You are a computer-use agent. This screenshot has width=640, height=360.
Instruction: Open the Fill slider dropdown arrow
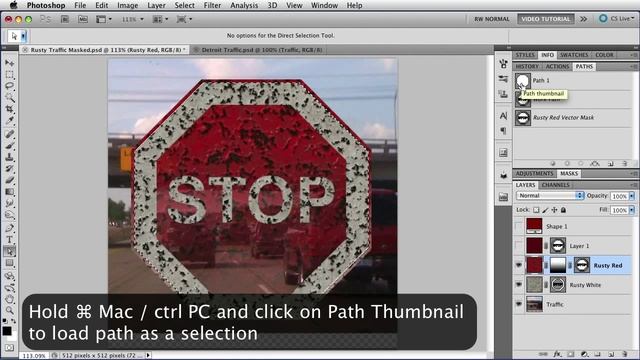pos(632,210)
